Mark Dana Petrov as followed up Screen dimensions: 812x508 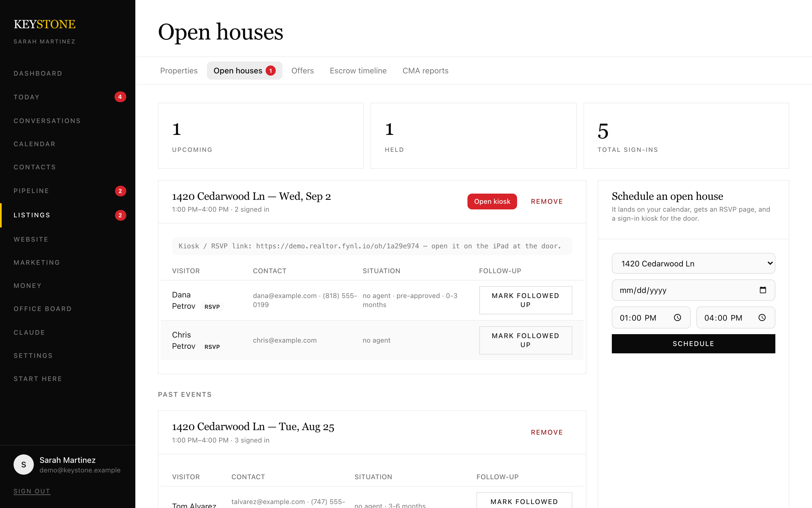tap(526, 300)
